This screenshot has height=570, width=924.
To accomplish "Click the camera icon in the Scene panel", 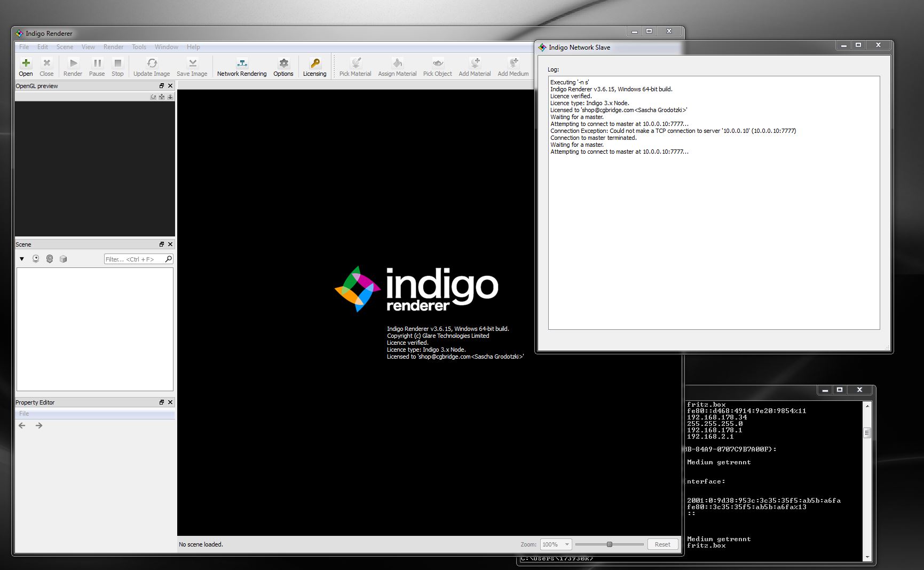I will click(x=36, y=259).
